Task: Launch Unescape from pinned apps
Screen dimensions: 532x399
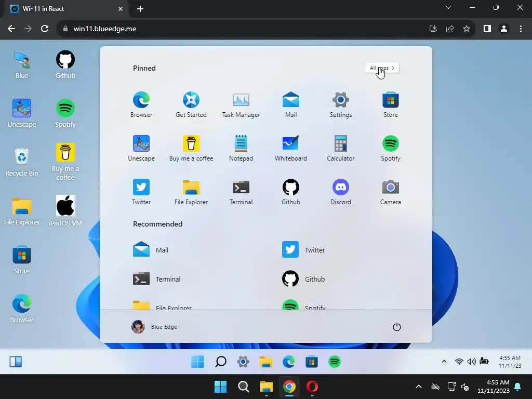Action: coord(141,148)
